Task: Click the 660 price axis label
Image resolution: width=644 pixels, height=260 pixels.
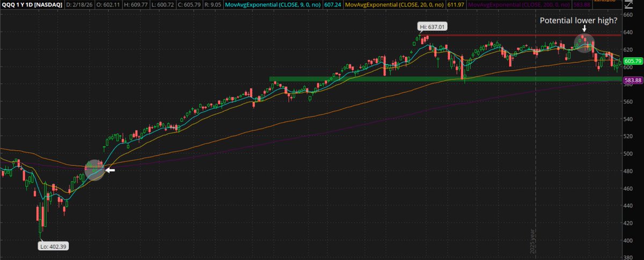Action: pyautogui.click(x=628, y=14)
